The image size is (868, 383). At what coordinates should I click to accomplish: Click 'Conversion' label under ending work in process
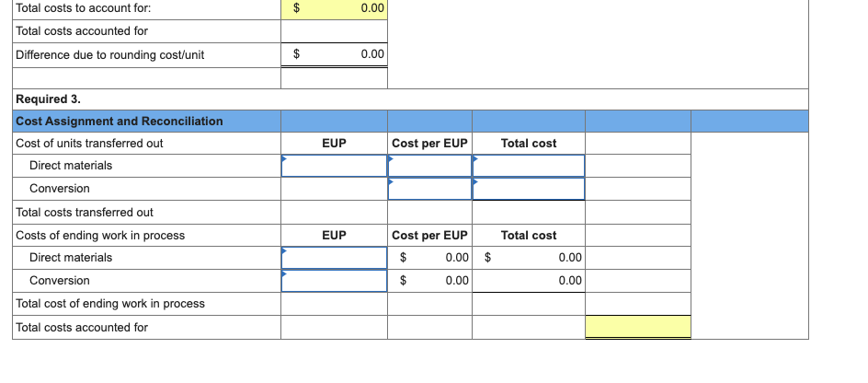pyautogui.click(x=60, y=281)
